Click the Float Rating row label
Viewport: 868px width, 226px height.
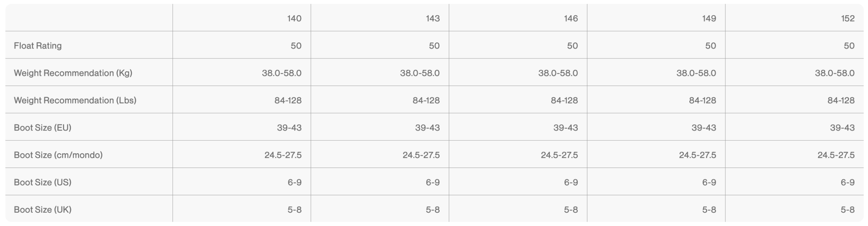[38, 46]
